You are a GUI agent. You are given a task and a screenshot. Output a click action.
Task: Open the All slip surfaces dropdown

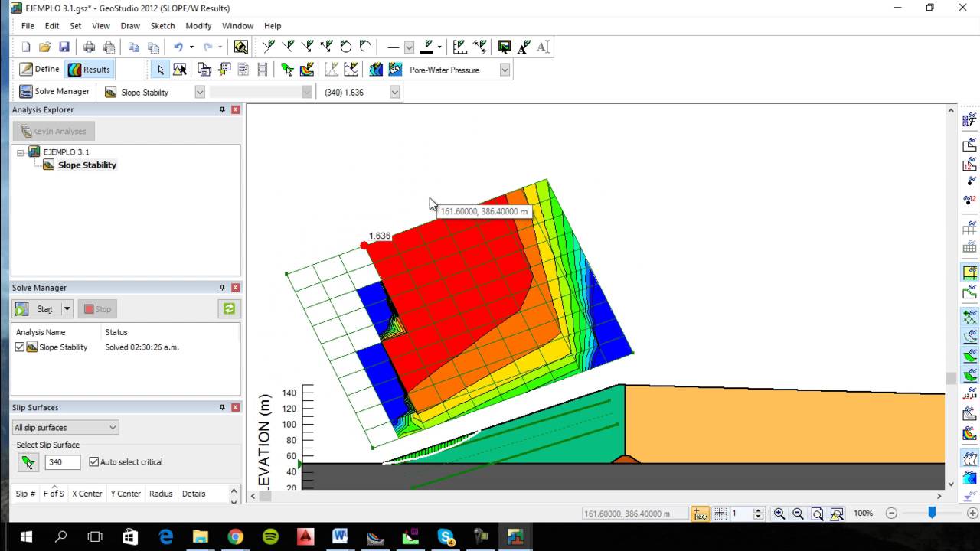65,428
